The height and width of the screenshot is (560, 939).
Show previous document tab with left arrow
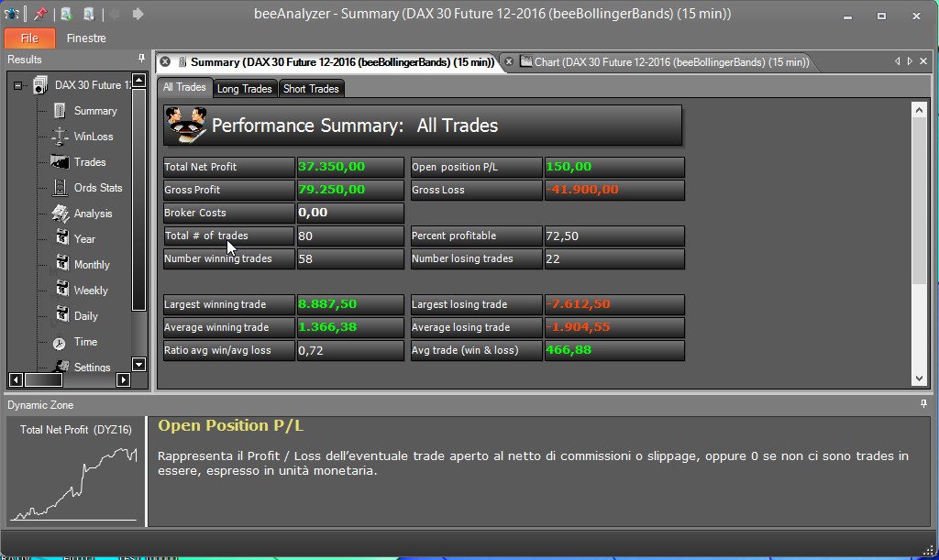pyautogui.click(x=897, y=61)
